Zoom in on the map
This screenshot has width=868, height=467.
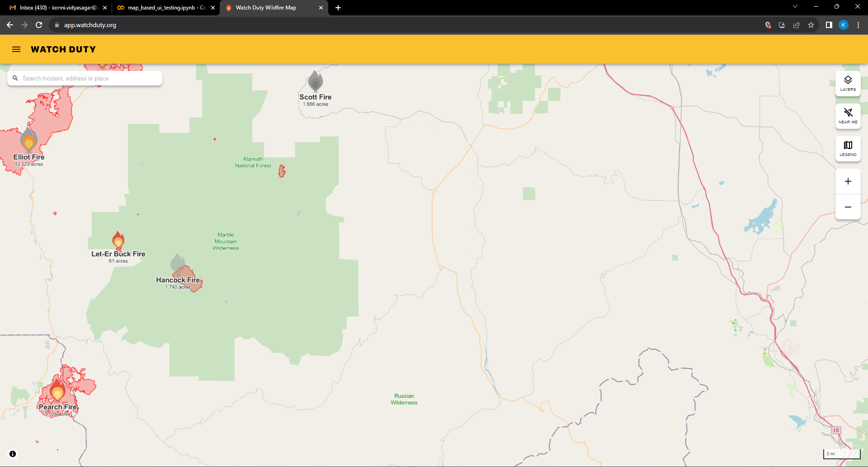[848, 181]
